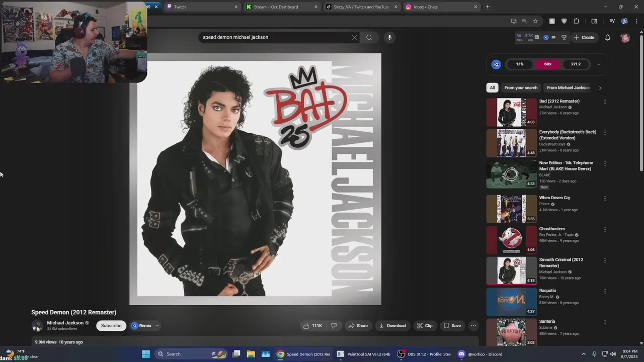
Task: Clip a segment of the video
Action: click(x=425, y=326)
